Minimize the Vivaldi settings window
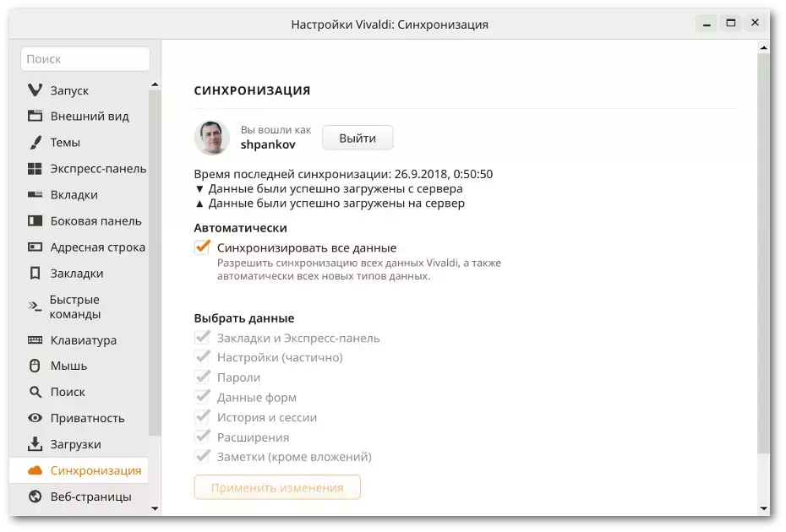786x532 pixels. [x=707, y=24]
